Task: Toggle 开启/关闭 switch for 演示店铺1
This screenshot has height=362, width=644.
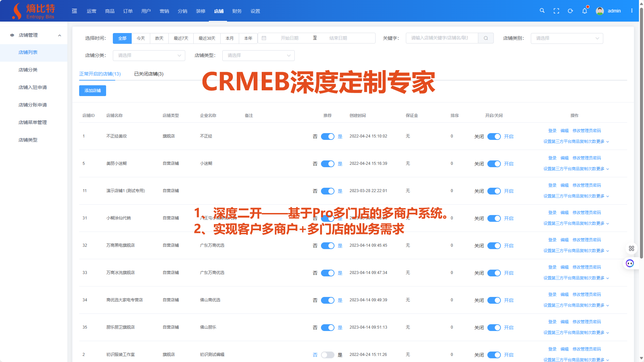Action: (x=494, y=191)
